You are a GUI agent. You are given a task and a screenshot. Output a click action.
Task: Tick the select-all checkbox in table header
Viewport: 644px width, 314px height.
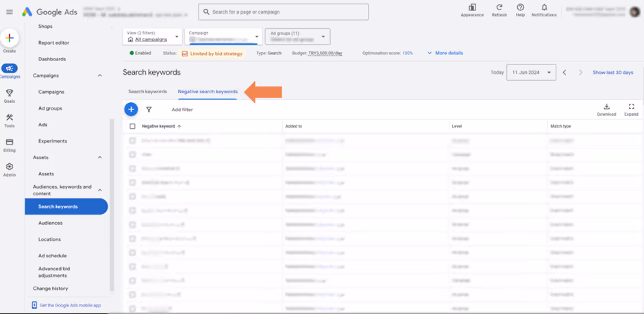pos(132,127)
